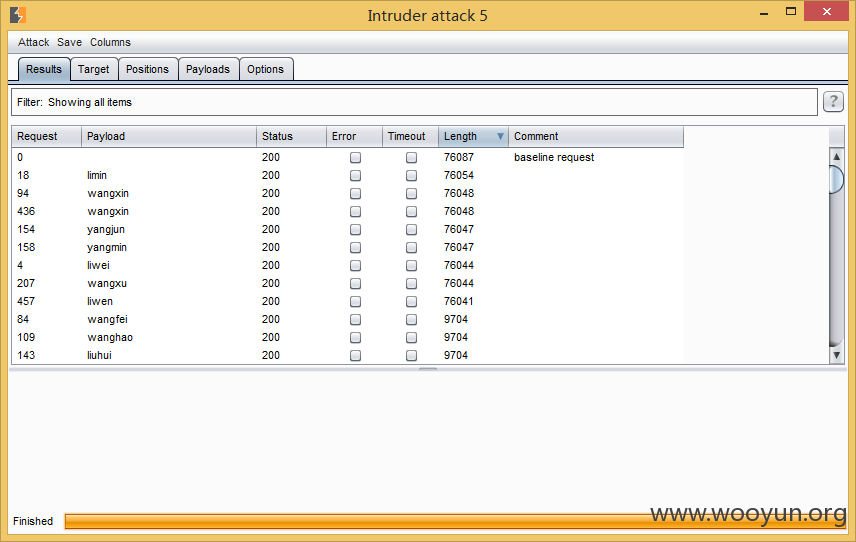Toggle Error checkbox for limin request
This screenshot has width=856, height=542.
[355, 176]
